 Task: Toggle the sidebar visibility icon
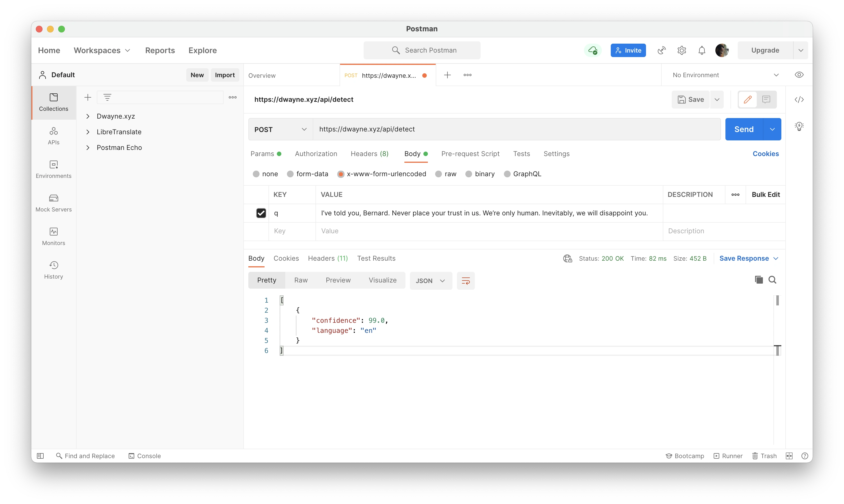[40, 456]
